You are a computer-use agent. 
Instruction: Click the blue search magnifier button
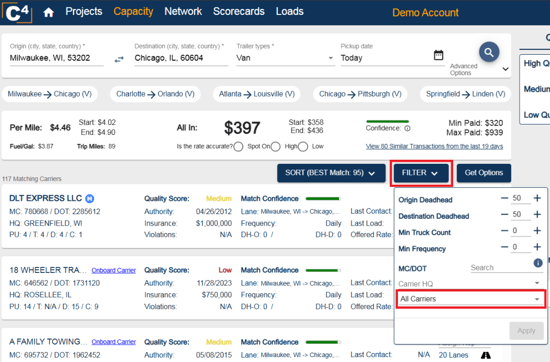click(x=489, y=52)
